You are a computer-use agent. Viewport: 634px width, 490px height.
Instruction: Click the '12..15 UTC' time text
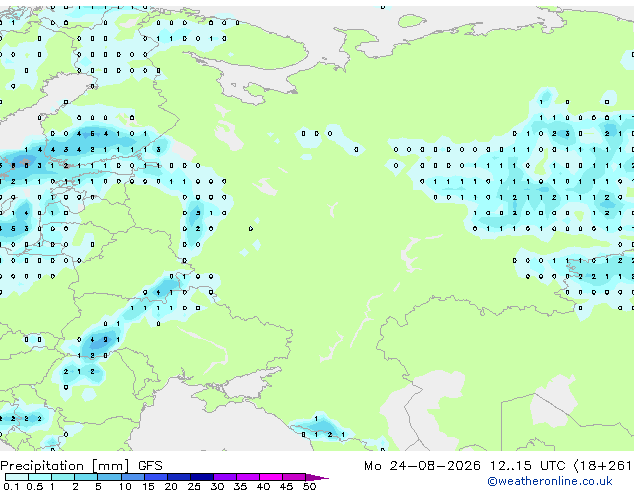click(x=527, y=466)
